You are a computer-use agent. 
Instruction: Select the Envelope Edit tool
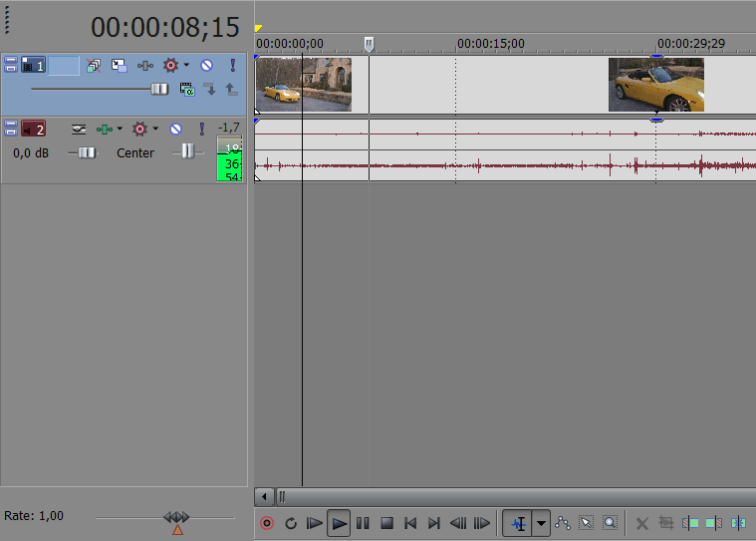[x=563, y=523]
